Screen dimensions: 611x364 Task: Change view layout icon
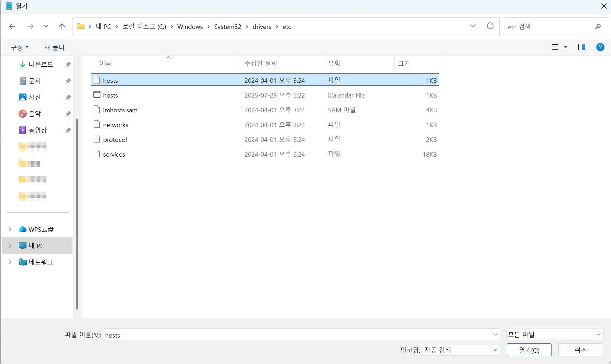click(x=555, y=47)
